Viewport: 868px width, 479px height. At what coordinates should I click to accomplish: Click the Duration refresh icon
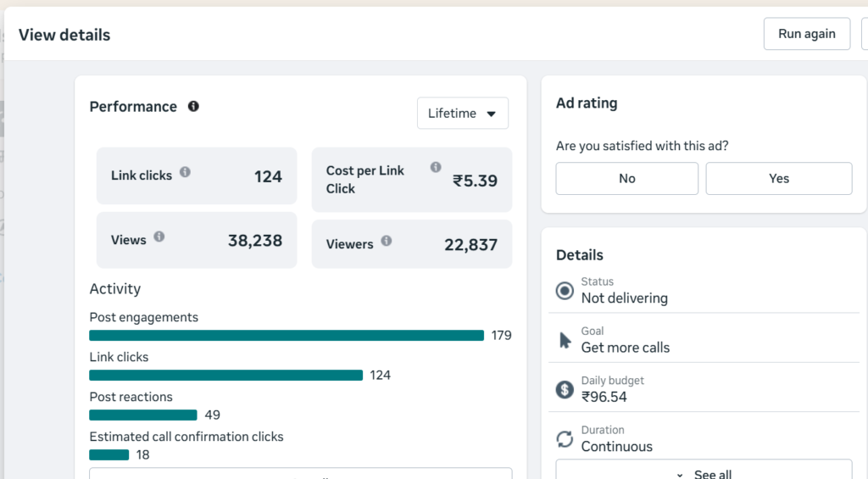click(x=565, y=439)
